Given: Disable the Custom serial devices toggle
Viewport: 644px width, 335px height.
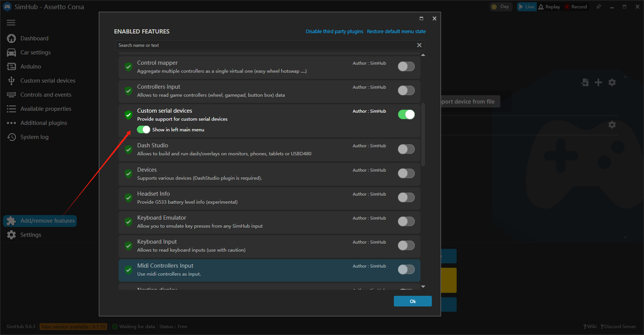Looking at the screenshot, I should click(406, 115).
